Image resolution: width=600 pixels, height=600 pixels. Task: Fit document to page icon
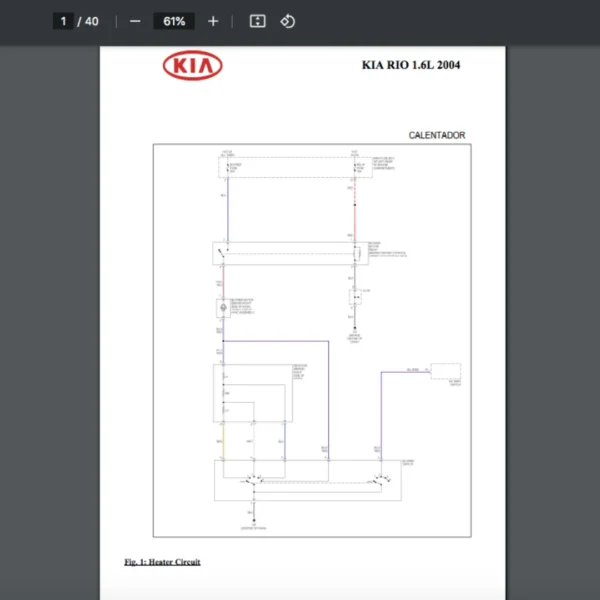pos(258,21)
